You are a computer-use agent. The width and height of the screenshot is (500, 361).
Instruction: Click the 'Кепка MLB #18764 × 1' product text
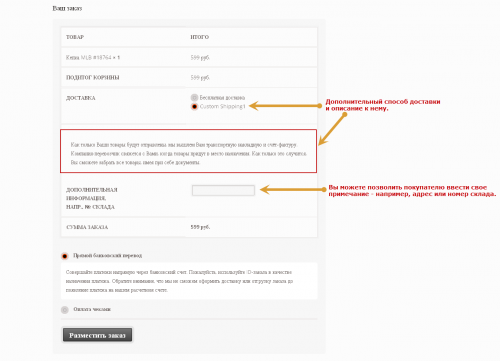pyautogui.click(x=93, y=57)
